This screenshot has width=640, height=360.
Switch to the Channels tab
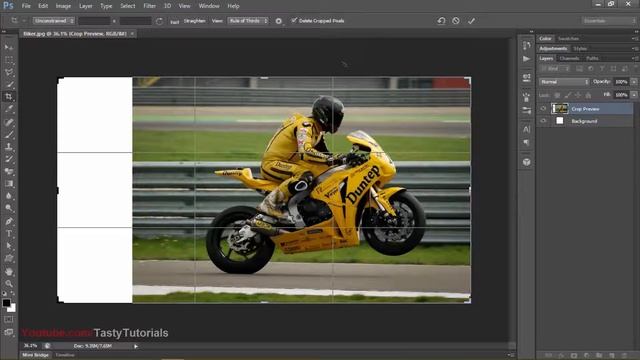(569, 58)
